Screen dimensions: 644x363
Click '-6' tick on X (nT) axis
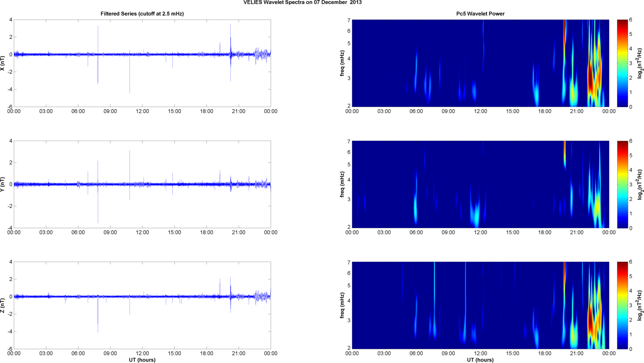click(9, 107)
